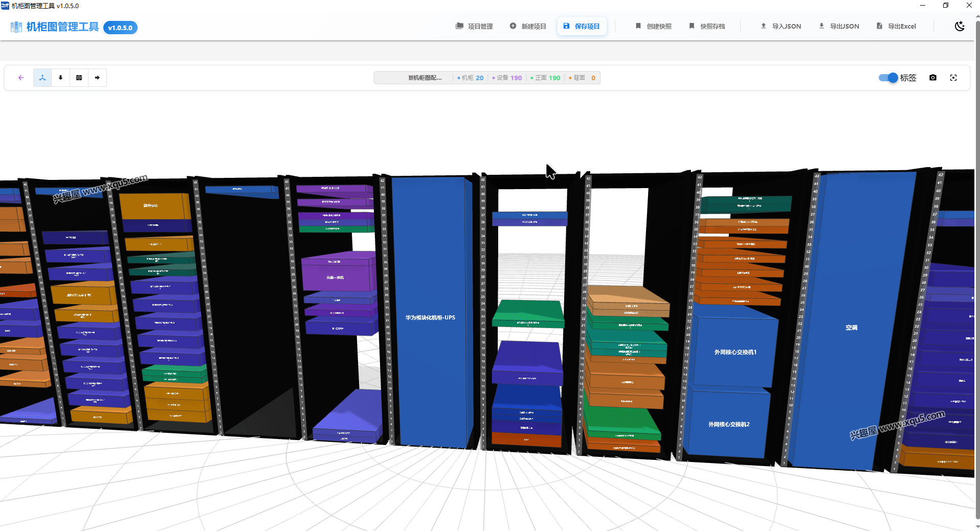The height and width of the screenshot is (531, 980).
Task: Toggle dark mode moon icon
Action: (x=960, y=26)
